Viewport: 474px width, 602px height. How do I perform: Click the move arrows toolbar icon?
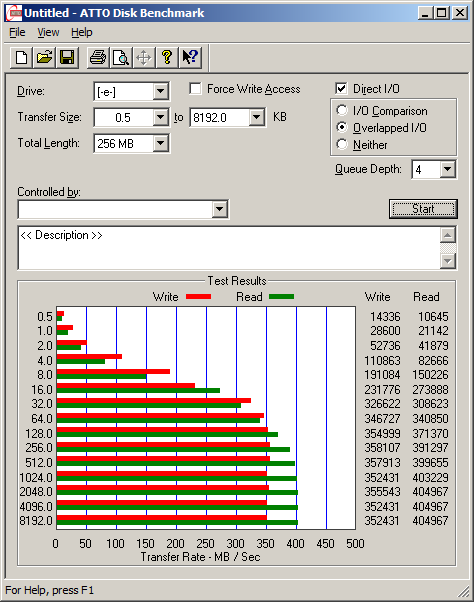pos(144,58)
